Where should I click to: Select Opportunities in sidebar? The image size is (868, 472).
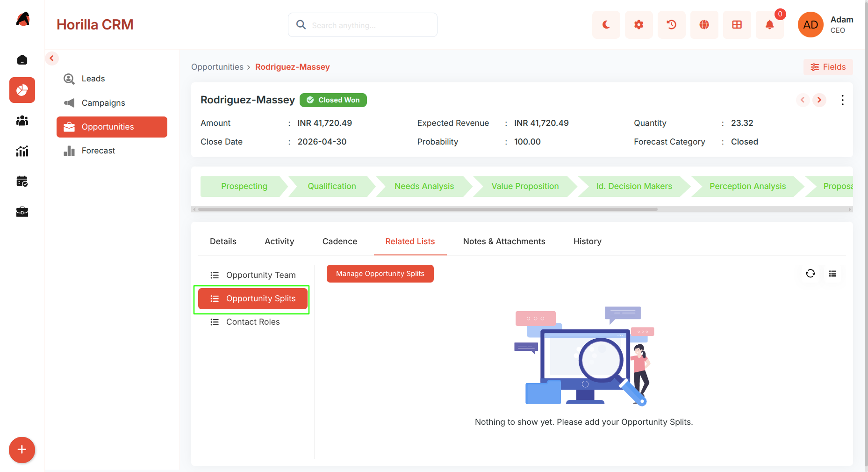pos(112,127)
